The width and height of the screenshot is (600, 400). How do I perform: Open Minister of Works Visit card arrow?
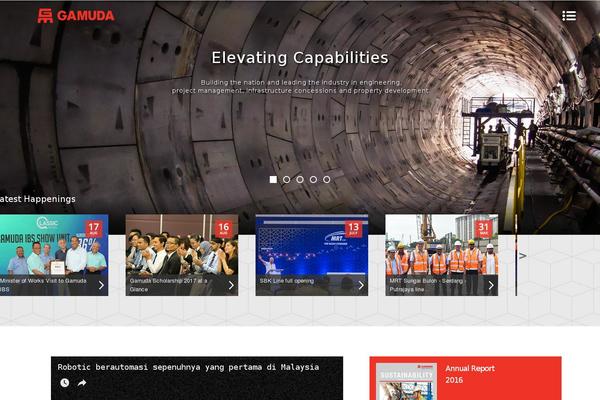(x=101, y=285)
